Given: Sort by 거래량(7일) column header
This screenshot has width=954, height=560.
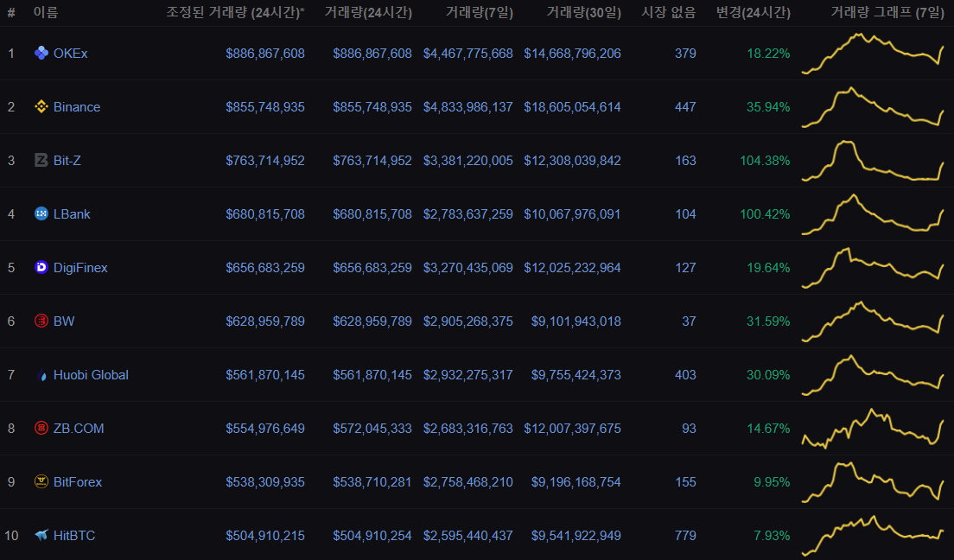Looking at the screenshot, I should 479,12.
